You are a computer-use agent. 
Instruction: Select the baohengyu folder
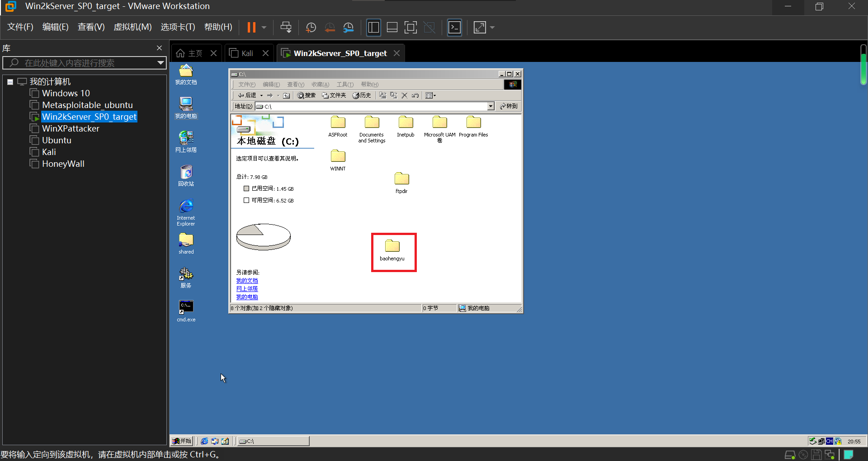tap(392, 251)
